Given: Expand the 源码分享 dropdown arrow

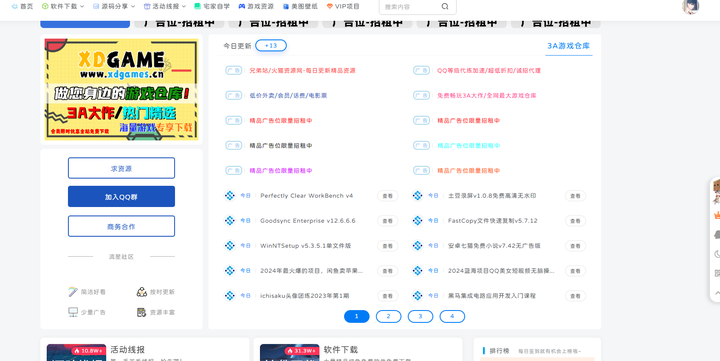Looking at the screenshot, I should click(133, 6).
